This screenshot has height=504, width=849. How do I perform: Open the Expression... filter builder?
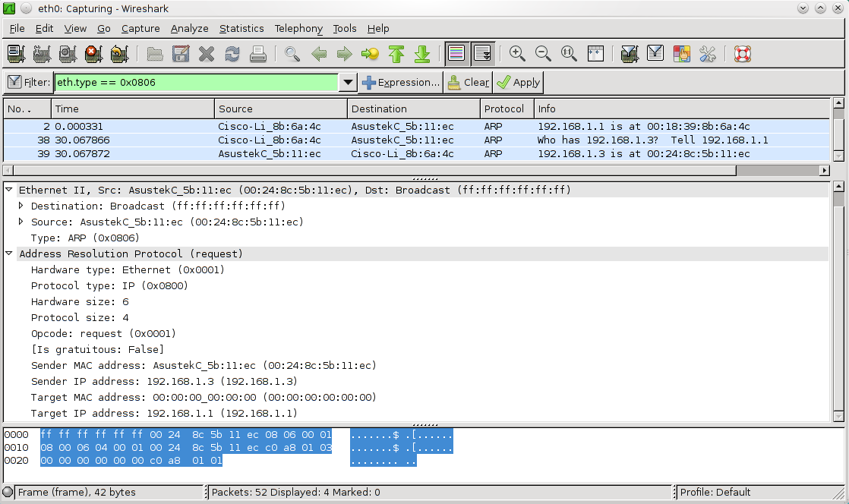click(401, 82)
